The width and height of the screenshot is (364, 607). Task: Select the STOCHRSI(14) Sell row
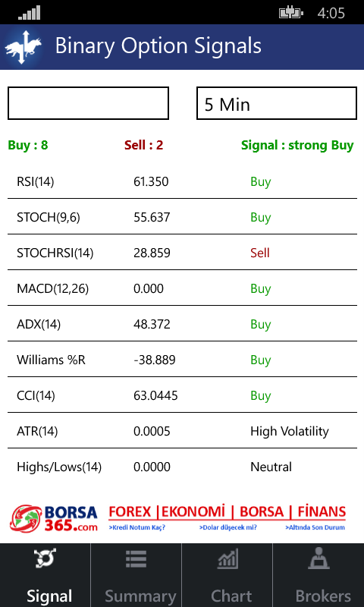coord(182,253)
